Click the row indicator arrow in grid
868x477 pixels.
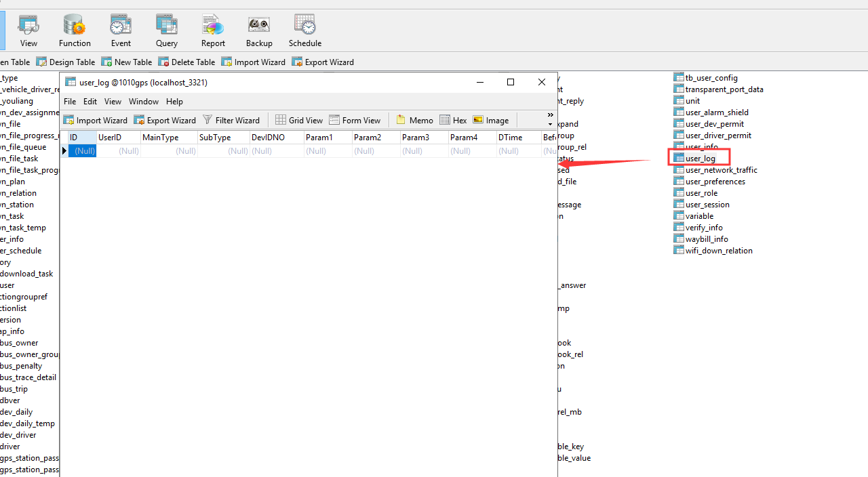point(64,151)
